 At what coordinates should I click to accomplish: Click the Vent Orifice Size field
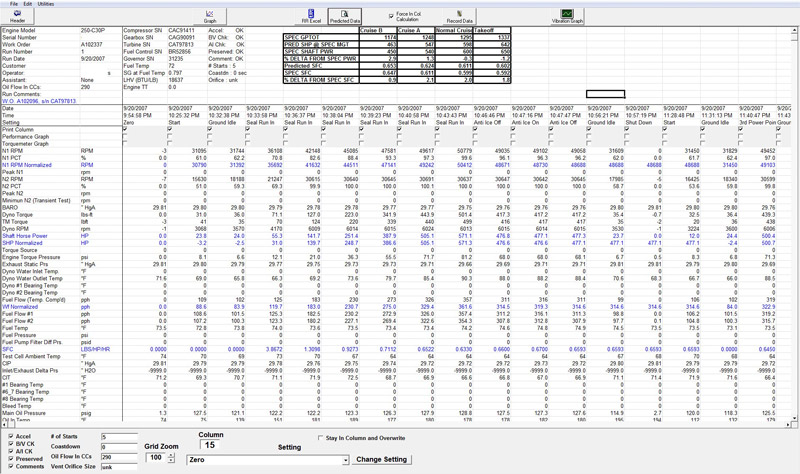(x=118, y=467)
